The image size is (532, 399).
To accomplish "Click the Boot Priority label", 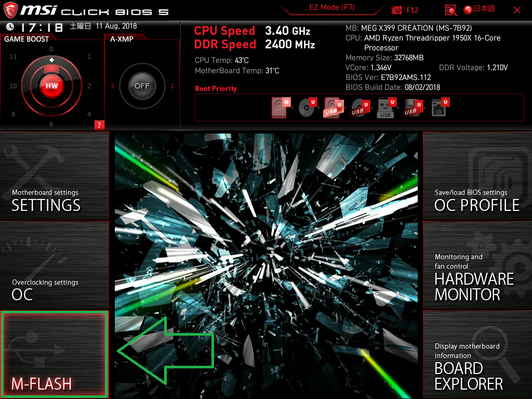I will pos(216,88).
